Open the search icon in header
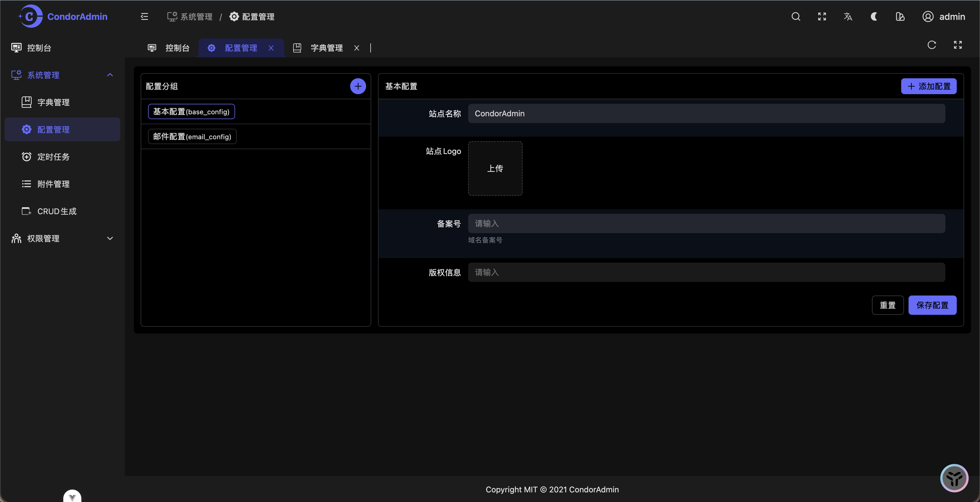980x502 pixels. (x=795, y=16)
